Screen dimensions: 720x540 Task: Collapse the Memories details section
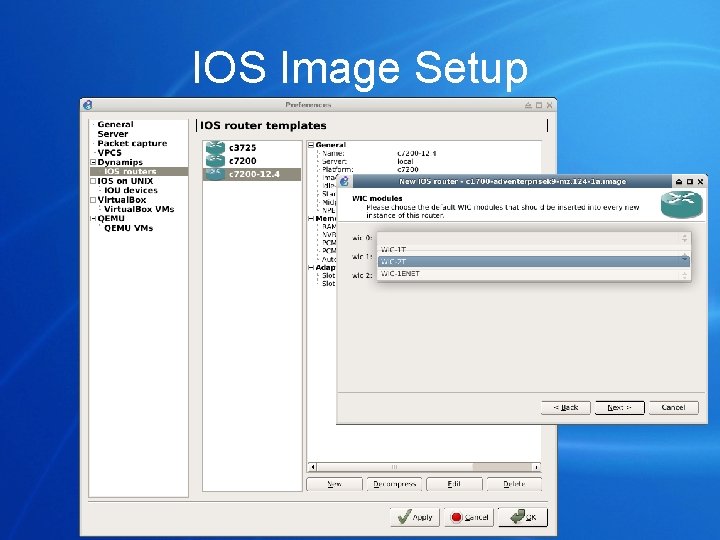(311, 219)
